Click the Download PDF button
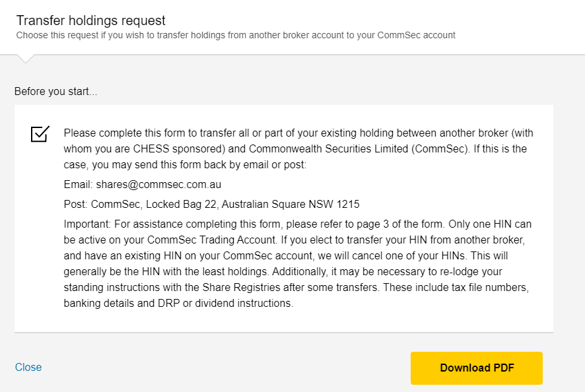The width and height of the screenshot is (585, 392). (x=477, y=368)
